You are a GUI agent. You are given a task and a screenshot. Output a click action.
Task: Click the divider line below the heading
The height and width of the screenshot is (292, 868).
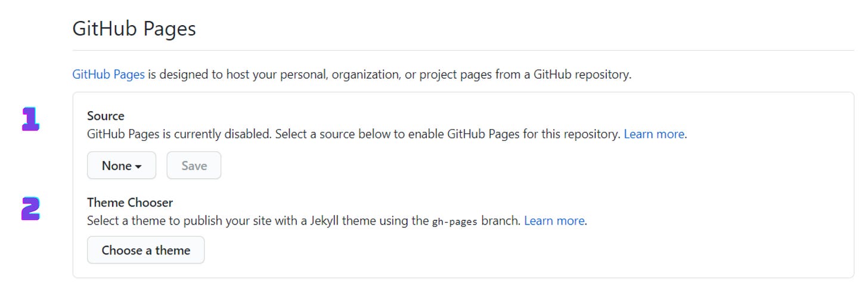(x=463, y=50)
